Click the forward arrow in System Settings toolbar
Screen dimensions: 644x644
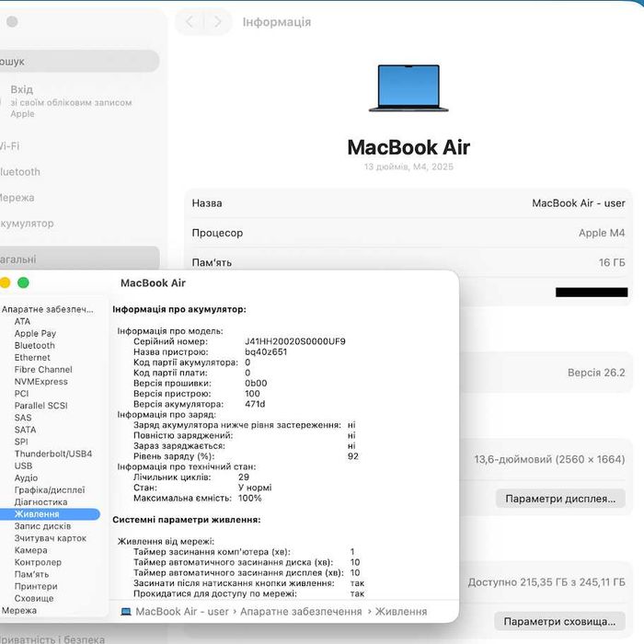click(218, 22)
